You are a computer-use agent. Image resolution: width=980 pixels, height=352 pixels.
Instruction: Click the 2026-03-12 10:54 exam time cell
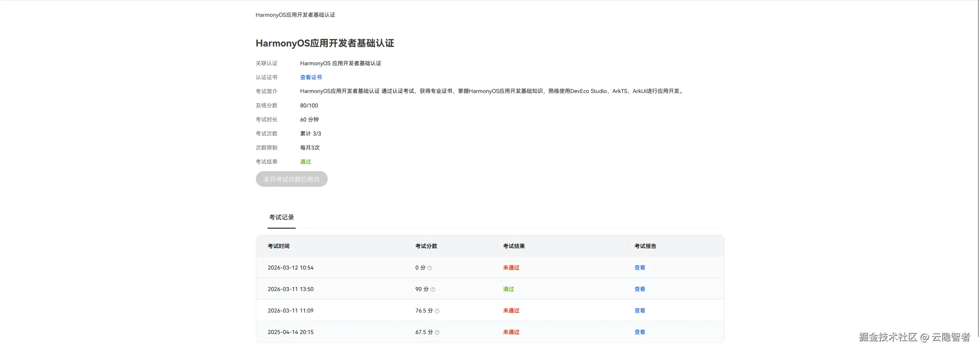click(x=291, y=268)
